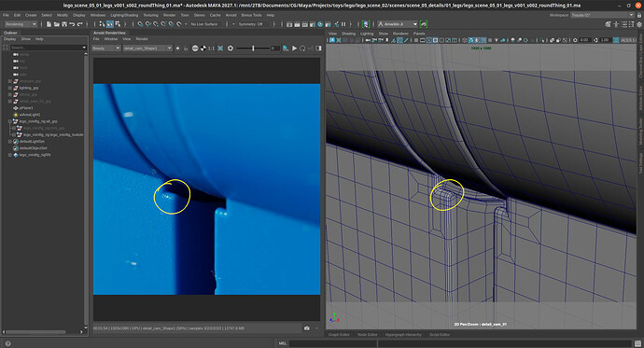This screenshot has height=348, width=644.
Task: Click the Save Scene icon
Action: coord(64,24)
